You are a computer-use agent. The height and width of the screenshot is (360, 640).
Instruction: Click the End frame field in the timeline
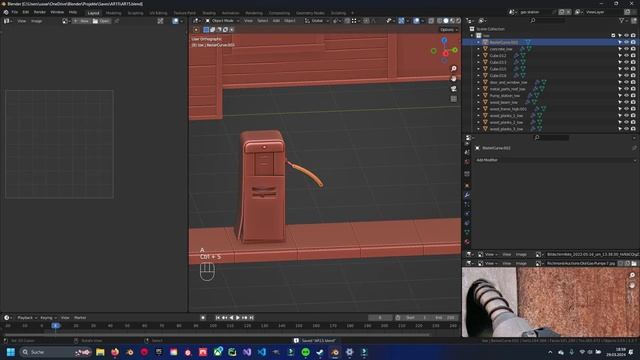click(444, 318)
